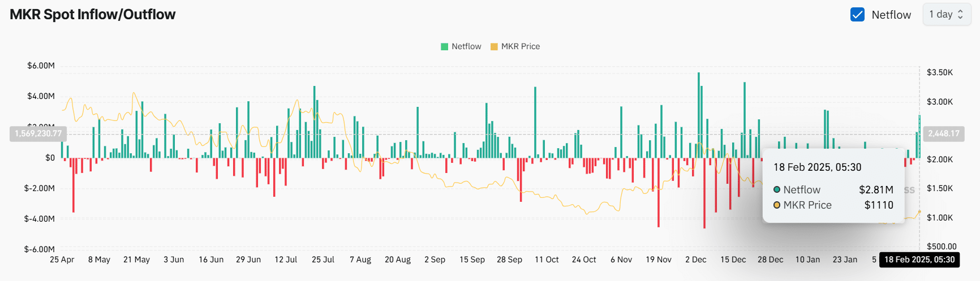Image resolution: width=980 pixels, height=281 pixels.
Task: Click the black crosshair date label on x-axis
Action: coord(919,260)
